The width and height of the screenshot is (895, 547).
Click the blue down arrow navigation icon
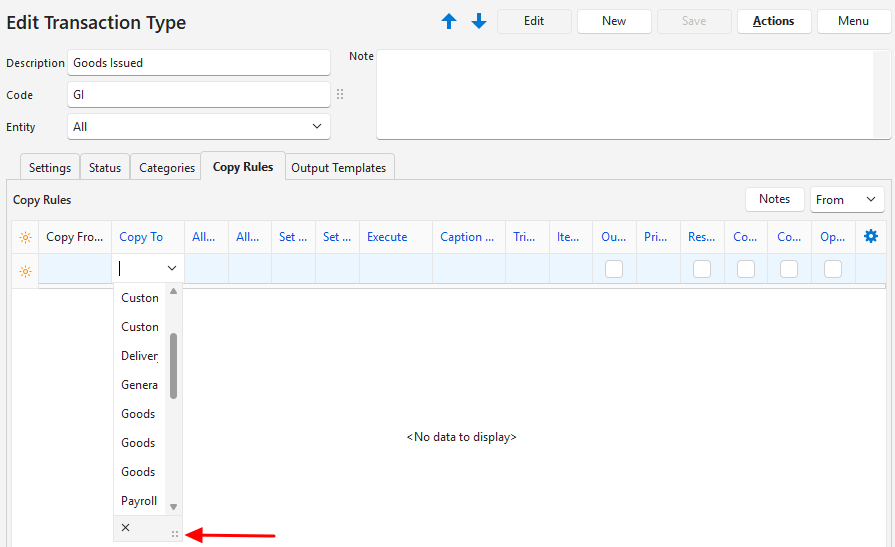click(479, 21)
